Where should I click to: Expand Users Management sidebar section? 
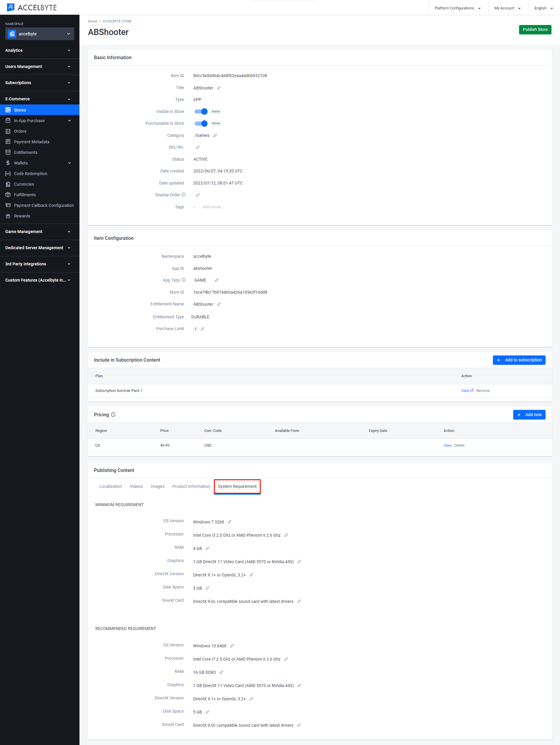40,67
